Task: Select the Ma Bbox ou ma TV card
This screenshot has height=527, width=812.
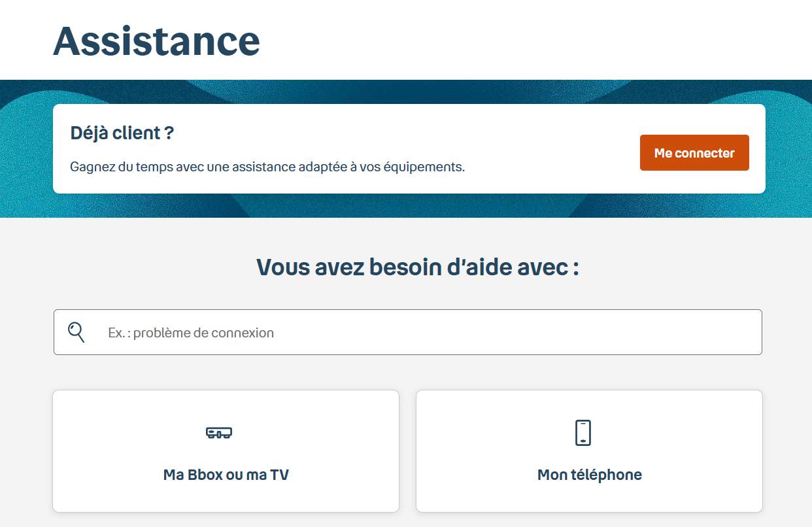Action: [226, 450]
